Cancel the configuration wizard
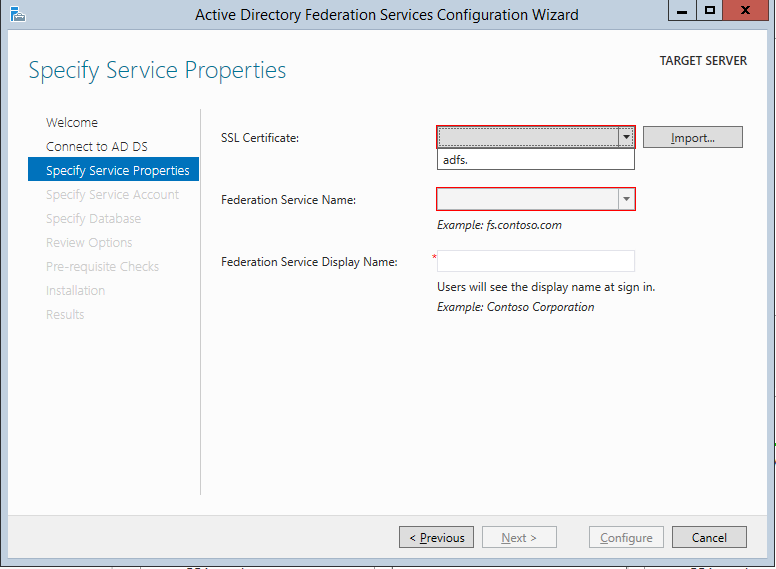The image size is (776, 569). click(709, 538)
